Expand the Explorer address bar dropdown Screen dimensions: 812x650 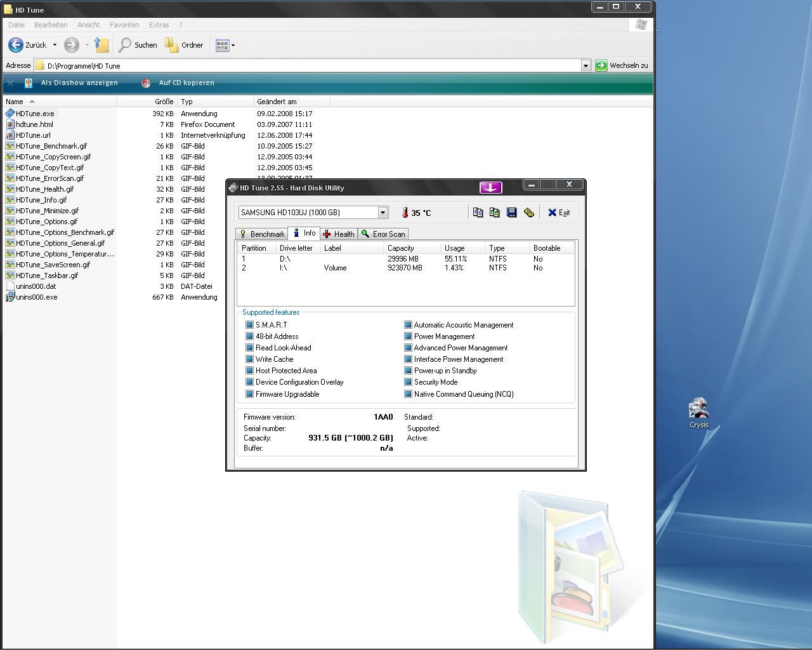[586, 65]
